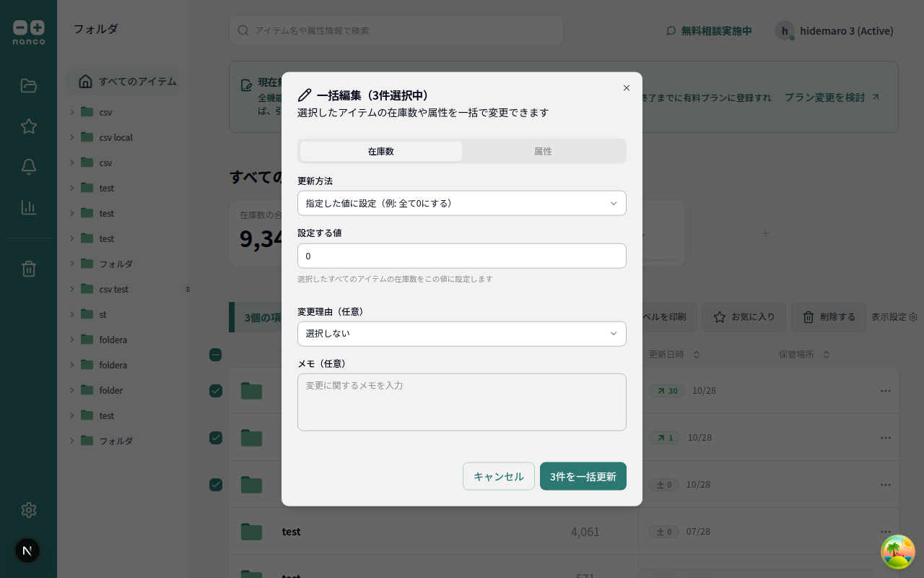Open the 変更理由（任意） dropdown

[x=462, y=334]
